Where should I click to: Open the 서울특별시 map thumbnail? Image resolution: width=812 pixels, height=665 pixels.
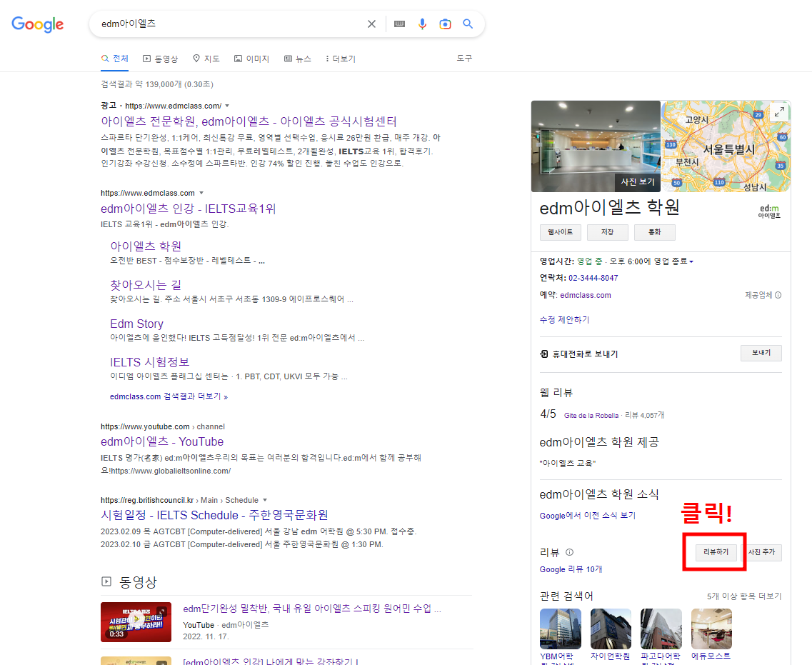point(726,146)
